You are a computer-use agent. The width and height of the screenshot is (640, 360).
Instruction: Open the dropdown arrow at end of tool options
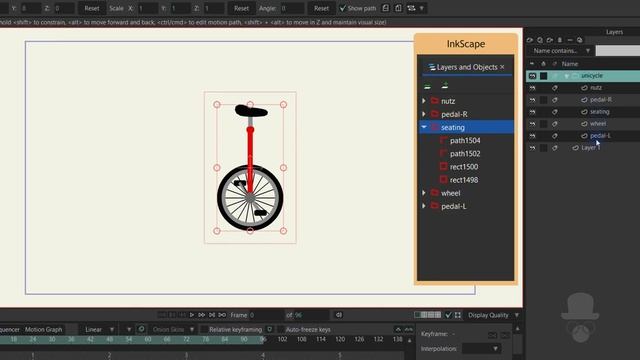[x=422, y=8]
